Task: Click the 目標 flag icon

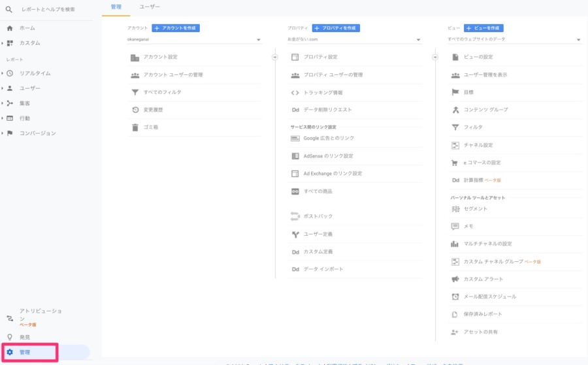Action: coord(455,92)
